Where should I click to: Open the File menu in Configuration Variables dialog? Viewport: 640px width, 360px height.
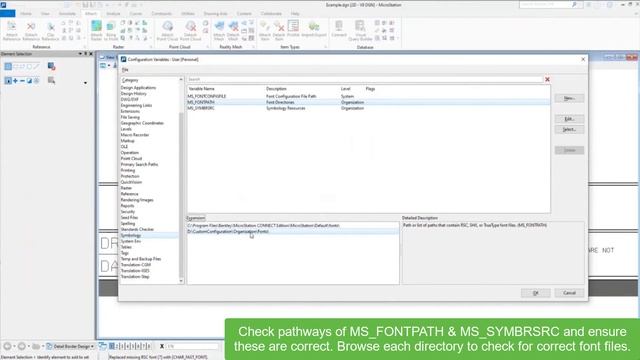(x=125, y=70)
